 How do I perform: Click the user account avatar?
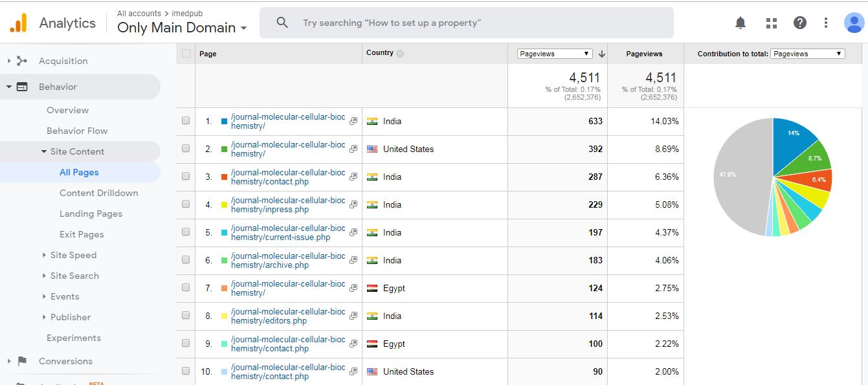[x=854, y=23]
